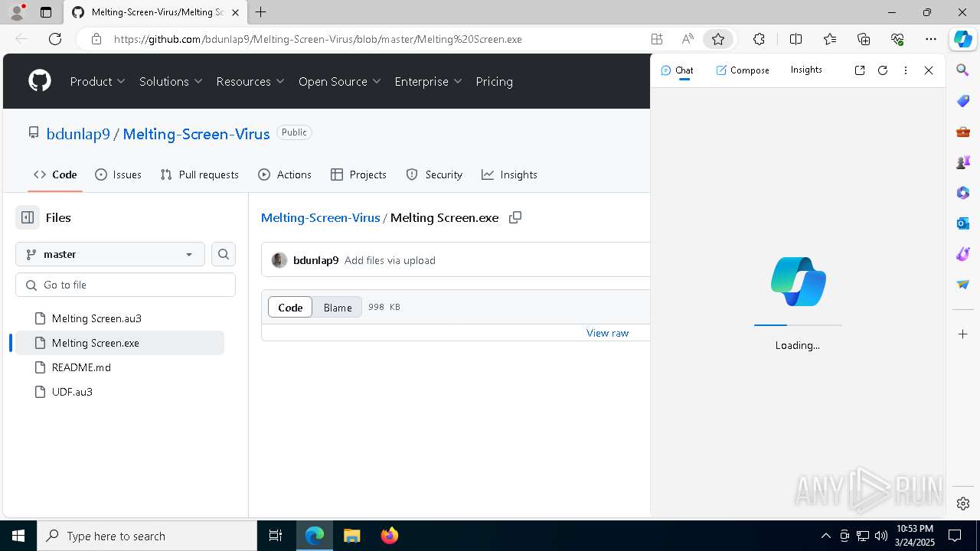Open Add files via upload commit

[x=390, y=260]
